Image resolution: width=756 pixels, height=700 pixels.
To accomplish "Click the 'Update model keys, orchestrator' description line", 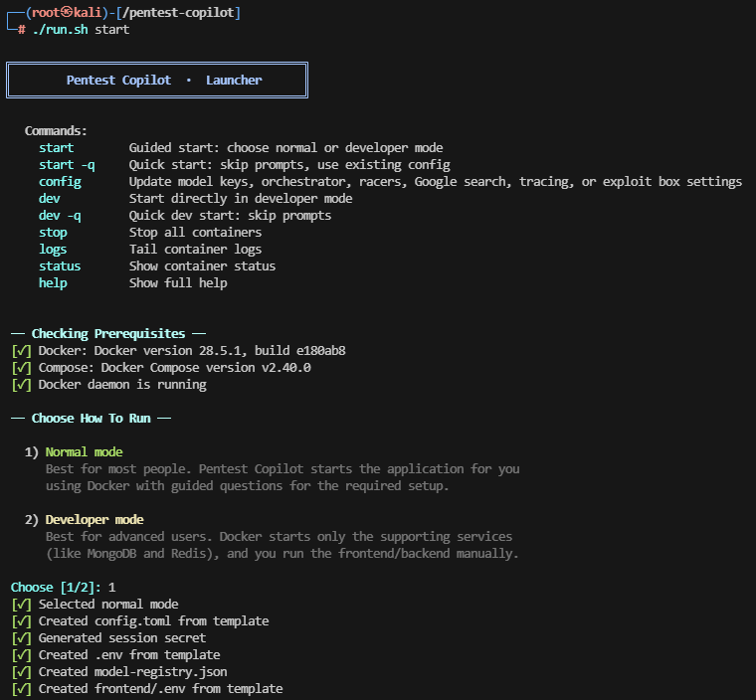I will (x=436, y=182).
